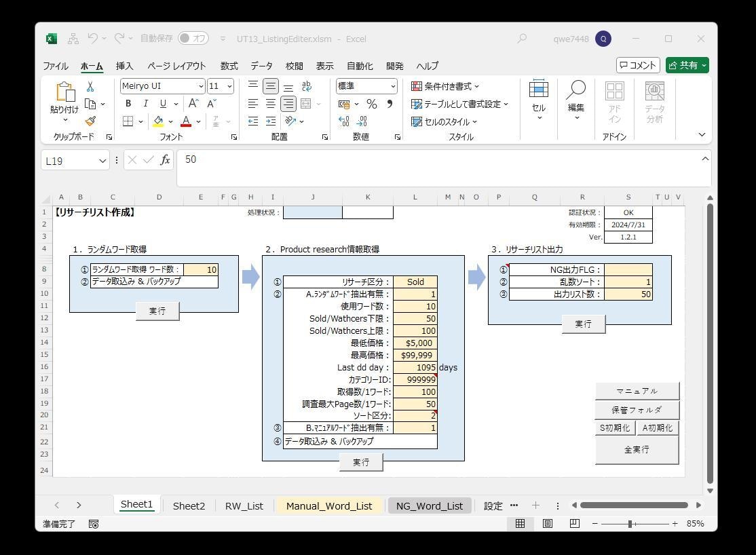Click the Increase Indent icon

pyautogui.click(x=271, y=121)
